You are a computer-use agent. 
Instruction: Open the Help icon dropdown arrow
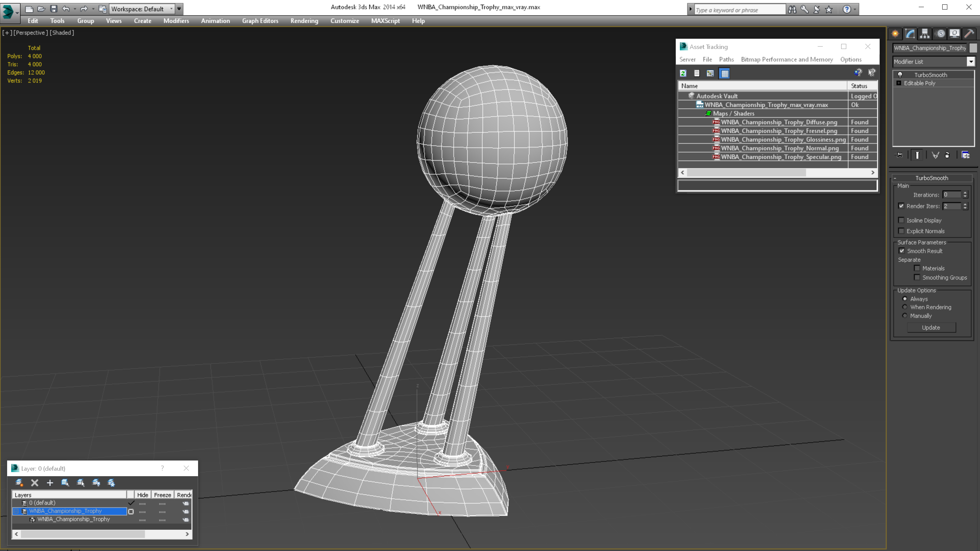point(855,10)
